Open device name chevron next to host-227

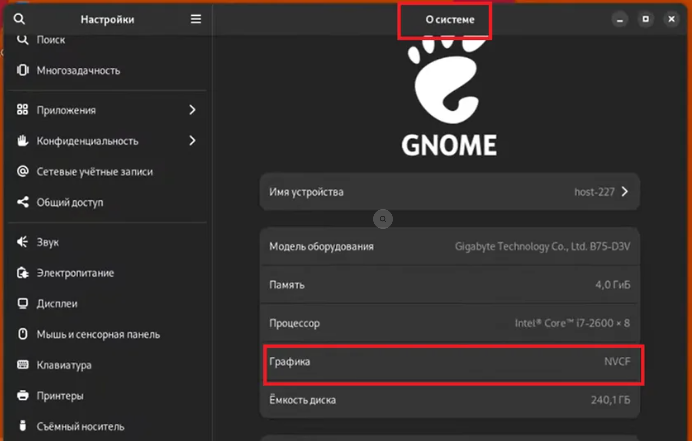coord(625,192)
